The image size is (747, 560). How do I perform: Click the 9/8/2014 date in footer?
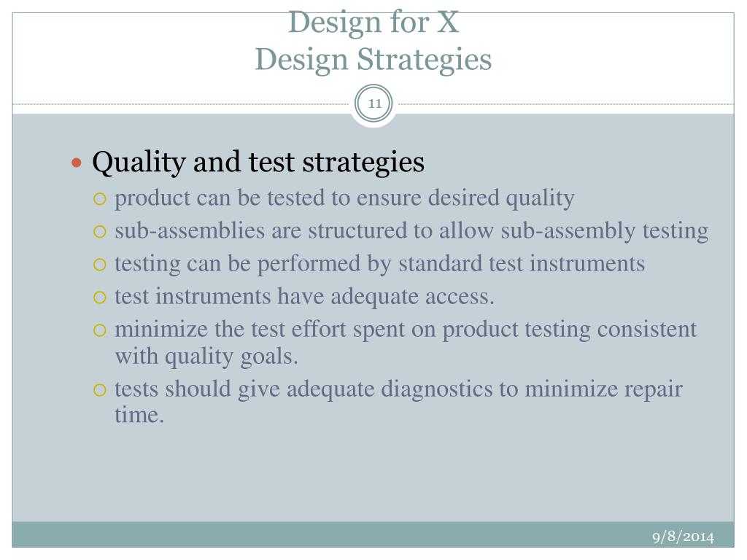(683, 537)
